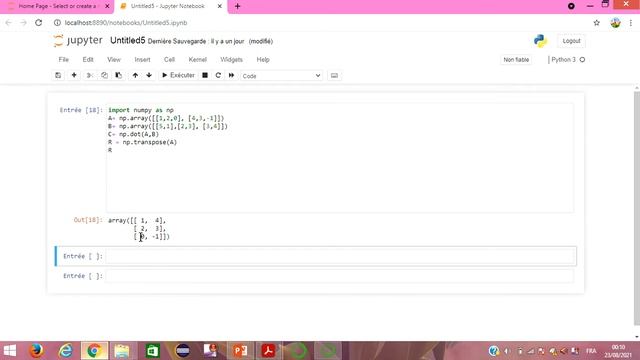Open the Widgets menu
640x360 pixels.
coord(231,60)
